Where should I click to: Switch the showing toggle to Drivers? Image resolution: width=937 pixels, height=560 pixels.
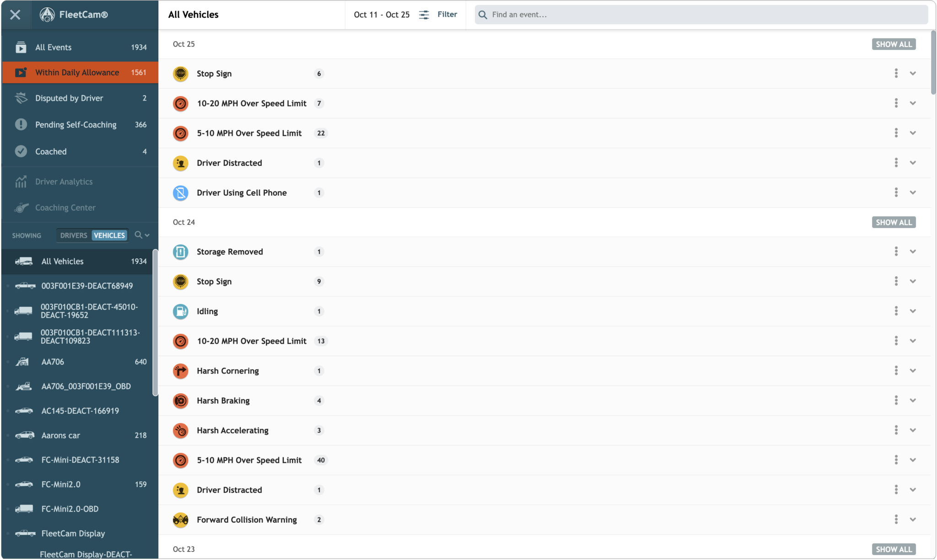[73, 235]
